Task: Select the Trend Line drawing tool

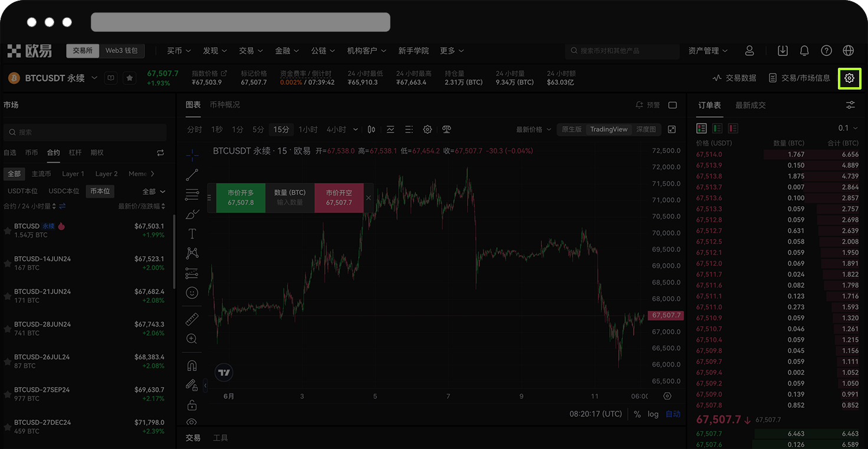Action: (192, 174)
